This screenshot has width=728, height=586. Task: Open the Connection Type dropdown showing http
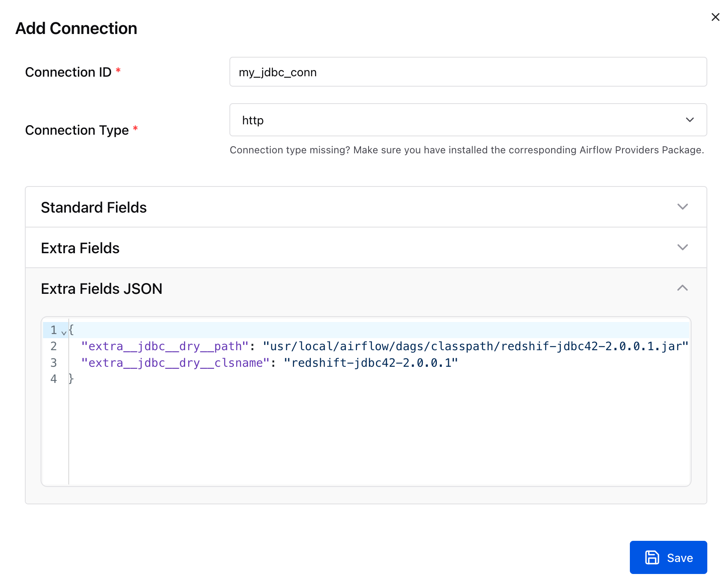468,120
